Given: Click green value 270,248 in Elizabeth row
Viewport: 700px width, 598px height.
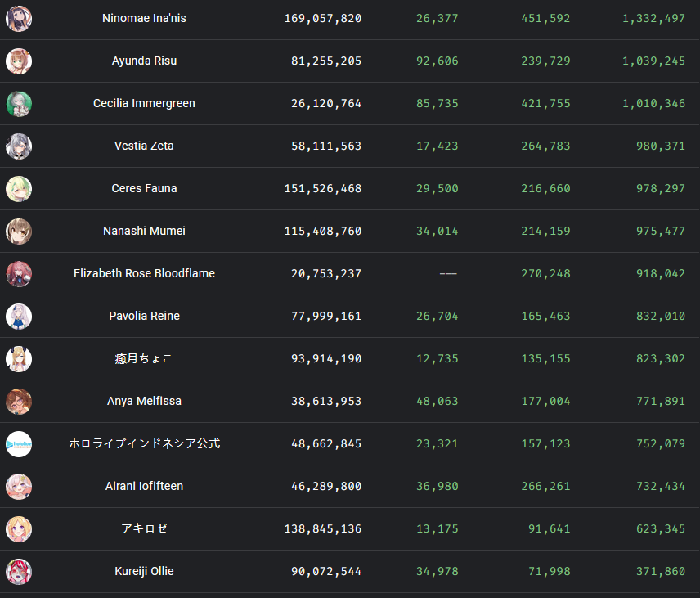Looking at the screenshot, I should (545, 274).
